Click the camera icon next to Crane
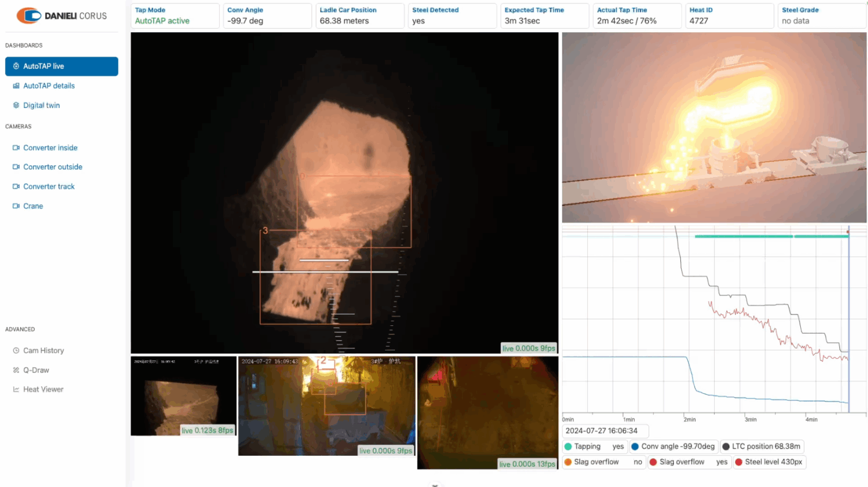 click(x=16, y=206)
